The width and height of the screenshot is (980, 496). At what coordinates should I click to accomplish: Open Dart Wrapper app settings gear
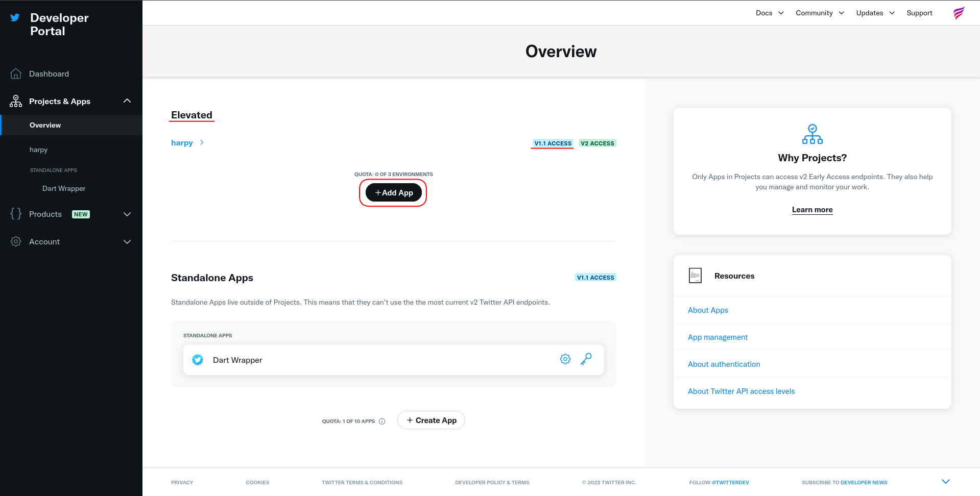click(565, 359)
